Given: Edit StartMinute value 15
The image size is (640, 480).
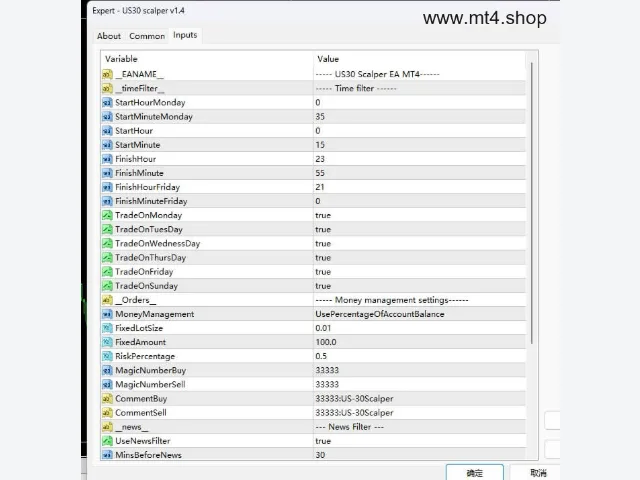Looking at the screenshot, I should pyautogui.click(x=320, y=145).
